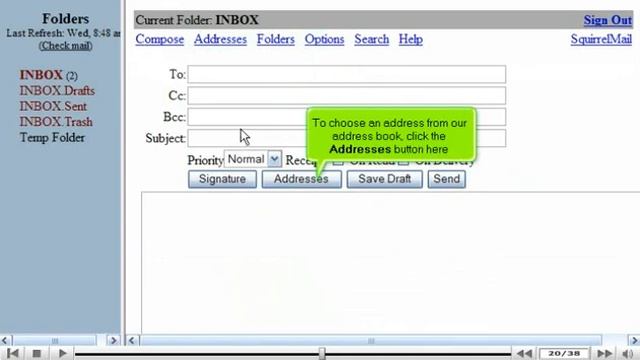The width and height of the screenshot is (640, 360).
Task: Click inside the To field
Action: 347,74
